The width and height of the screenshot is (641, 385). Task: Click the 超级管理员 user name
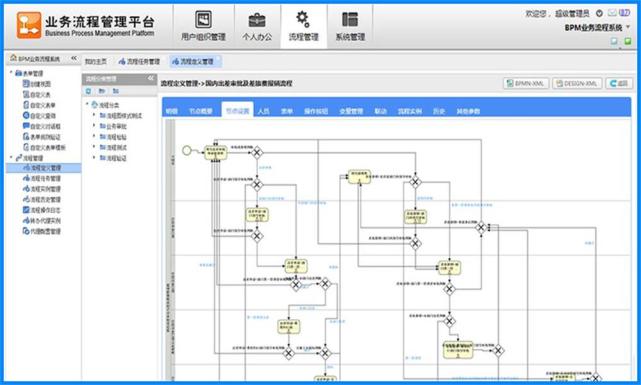572,14
